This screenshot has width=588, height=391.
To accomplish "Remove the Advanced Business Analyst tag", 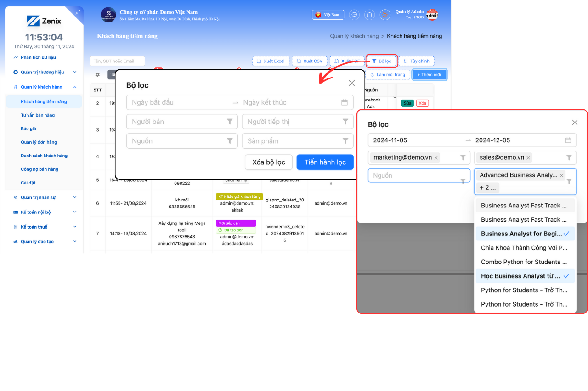I will [561, 175].
